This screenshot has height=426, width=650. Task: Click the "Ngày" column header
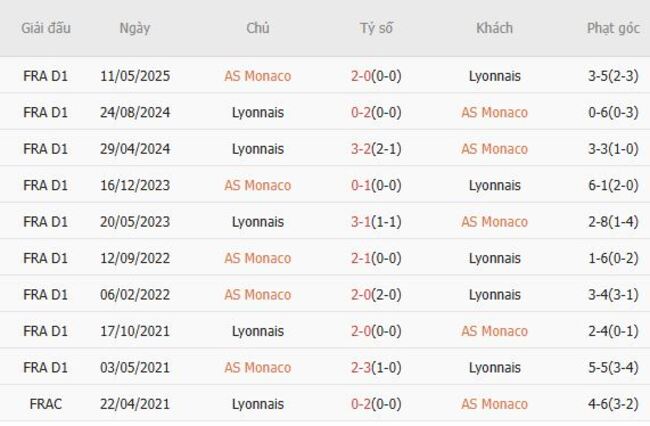coord(134,28)
